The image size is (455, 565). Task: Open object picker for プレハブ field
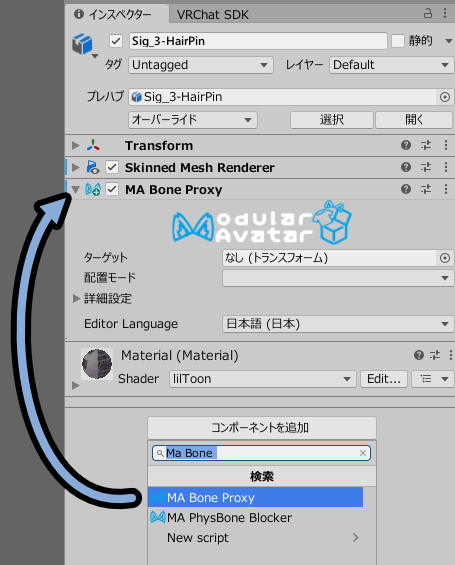pyautogui.click(x=445, y=97)
